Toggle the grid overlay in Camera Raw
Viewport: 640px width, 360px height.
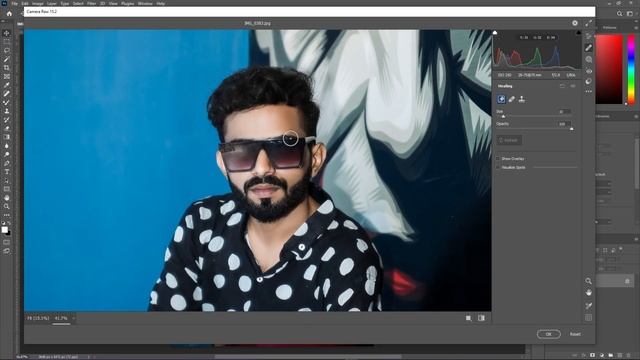point(589,318)
